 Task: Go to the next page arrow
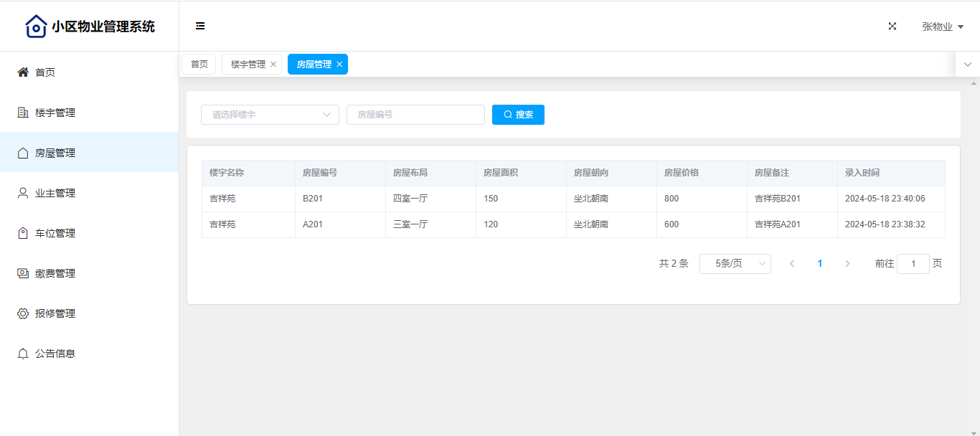point(847,264)
